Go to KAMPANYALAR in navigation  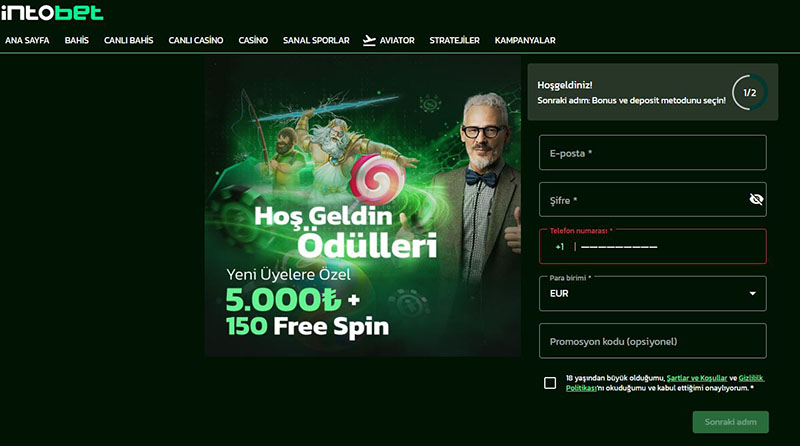pos(525,40)
